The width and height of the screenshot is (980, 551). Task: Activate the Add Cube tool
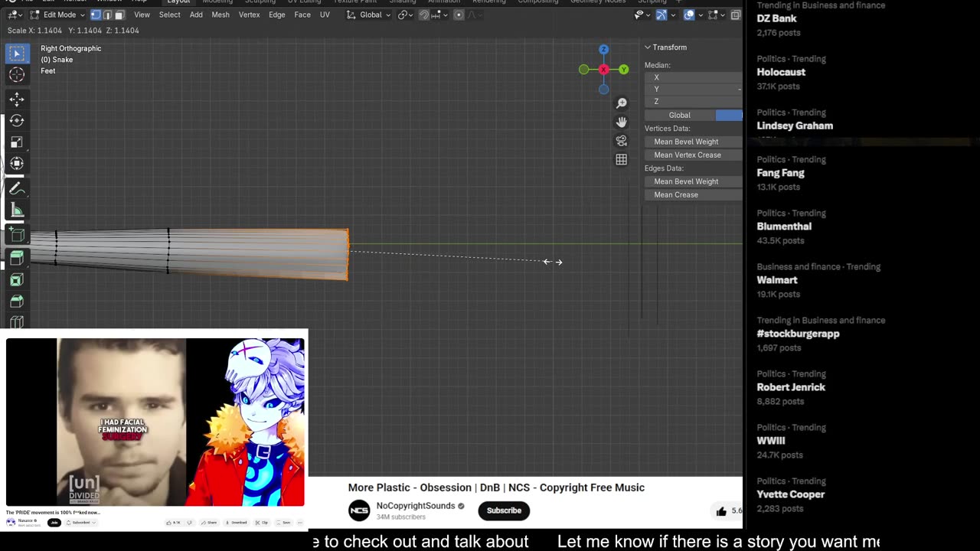click(x=17, y=235)
